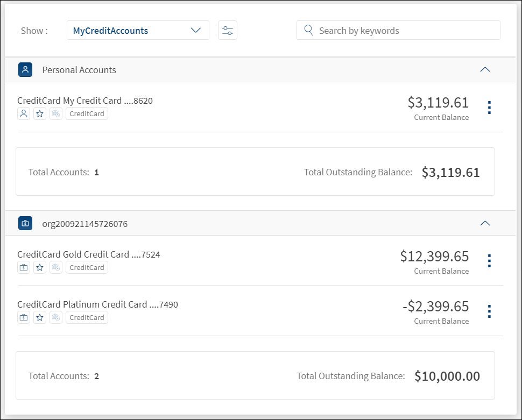Open CreditCard Gold Credit Card ....7524 account
The image size is (522, 420).
(89, 254)
